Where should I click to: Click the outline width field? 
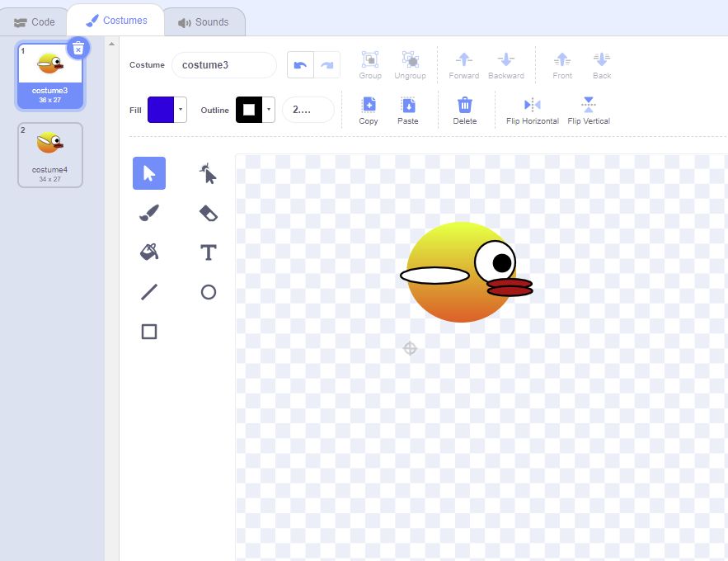pos(308,110)
